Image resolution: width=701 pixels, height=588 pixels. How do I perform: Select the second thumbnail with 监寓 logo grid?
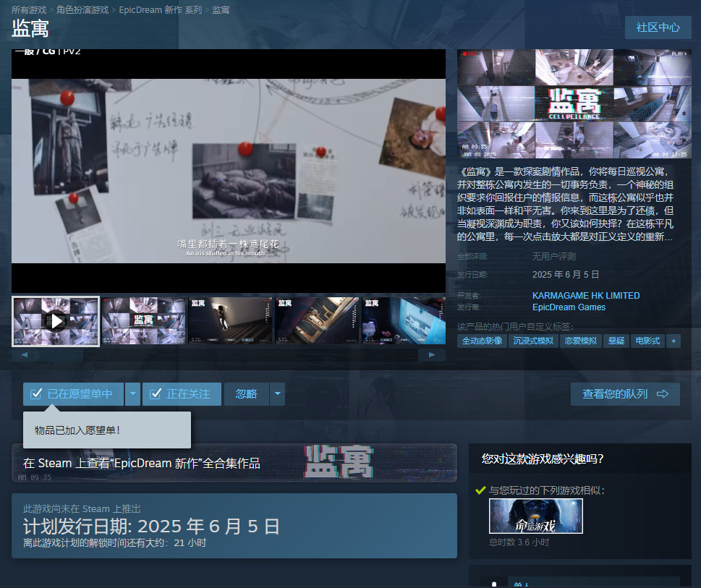pos(143,321)
